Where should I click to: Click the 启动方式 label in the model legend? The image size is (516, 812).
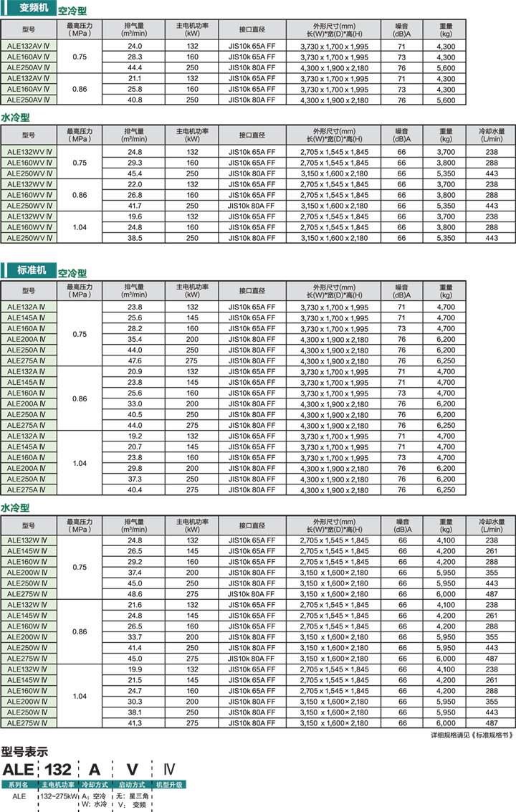point(130,785)
